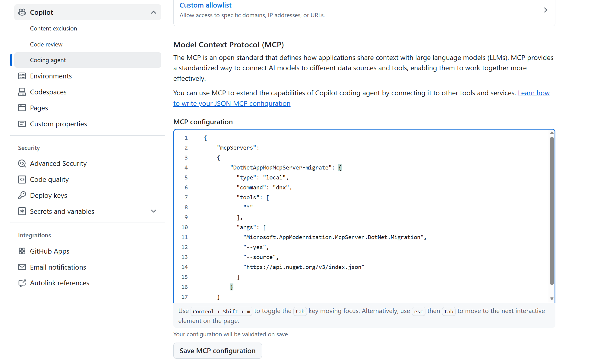This screenshot has height=364, width=597.
Task: Click line 14 nuget URL in editor
Action: point(304,267)
